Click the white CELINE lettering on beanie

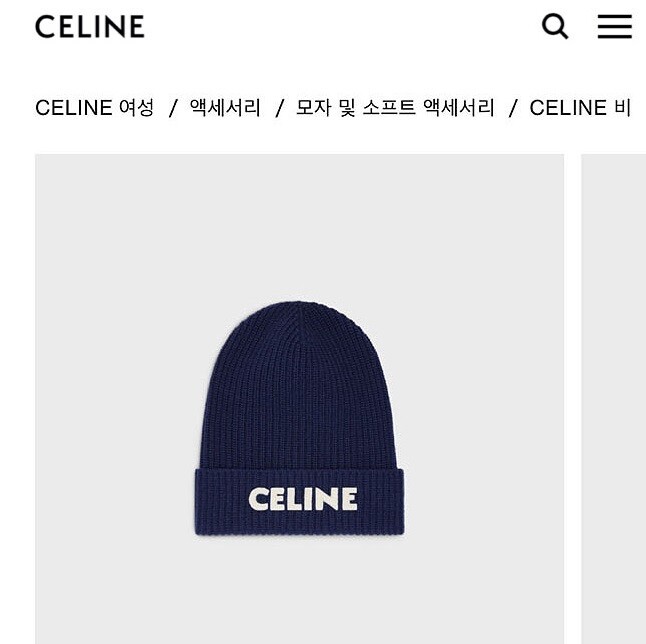303,499
